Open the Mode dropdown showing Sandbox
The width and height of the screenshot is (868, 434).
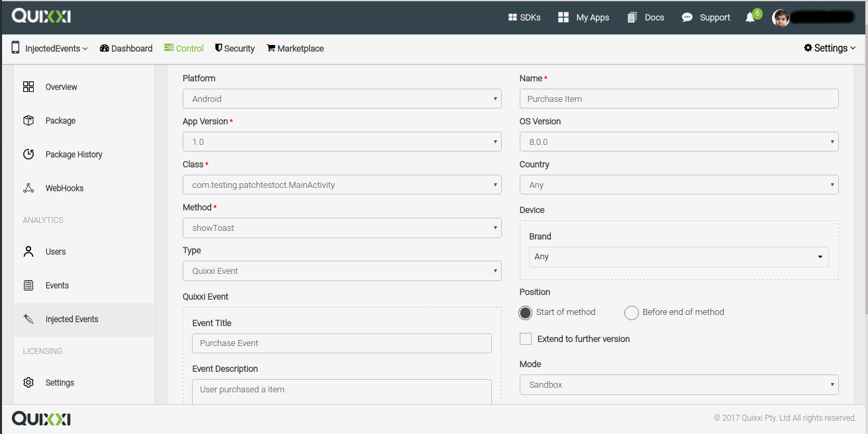coord(679,384)
